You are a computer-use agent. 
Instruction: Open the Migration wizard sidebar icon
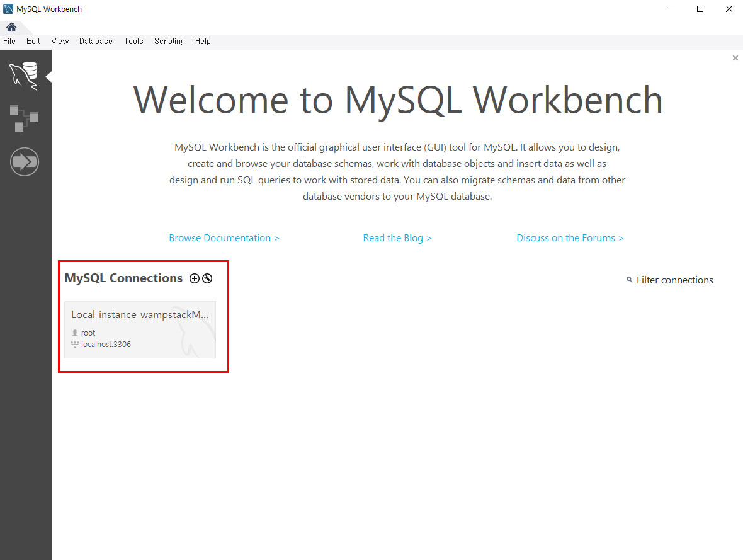tap(25, 162)
